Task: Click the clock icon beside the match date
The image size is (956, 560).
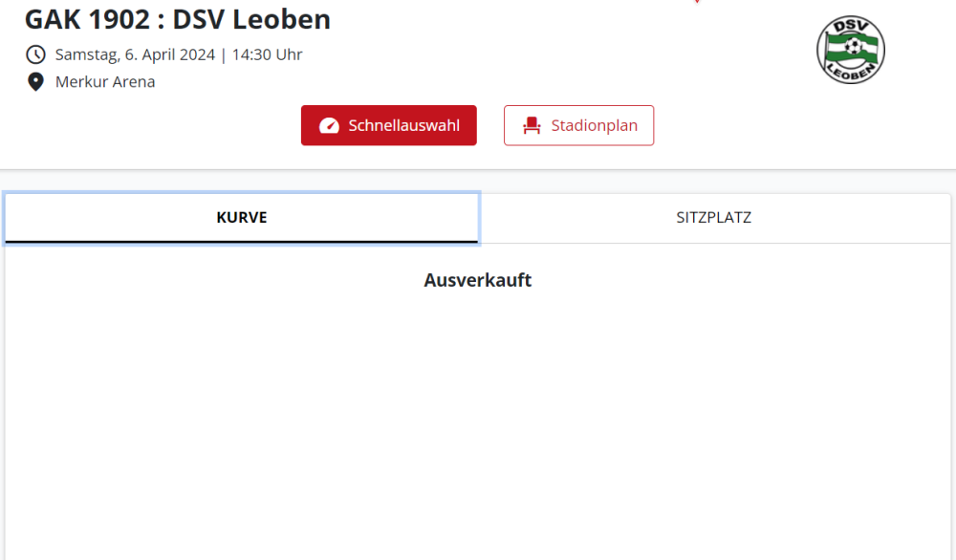Action: point(35,54)
